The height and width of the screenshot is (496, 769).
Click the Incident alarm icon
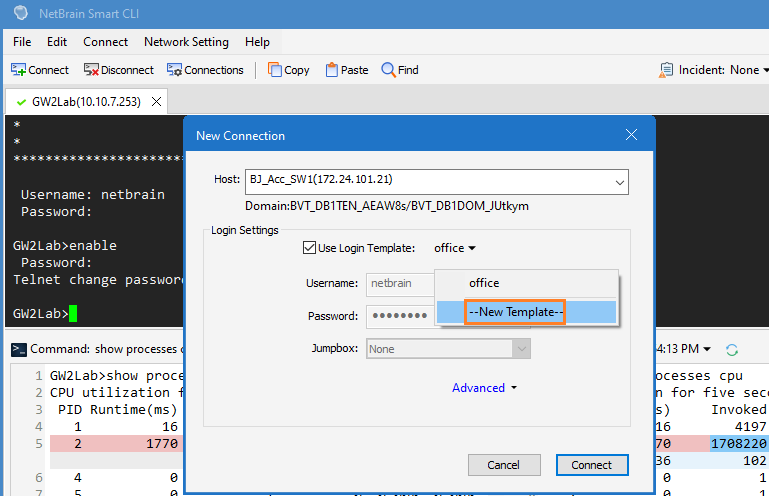666,70
